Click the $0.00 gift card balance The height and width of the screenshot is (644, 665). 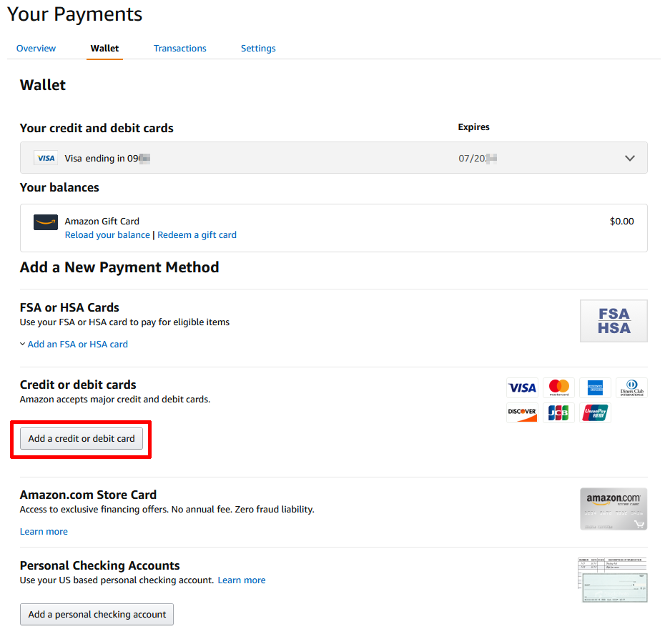pyautogui.click(x=622, y=222)
